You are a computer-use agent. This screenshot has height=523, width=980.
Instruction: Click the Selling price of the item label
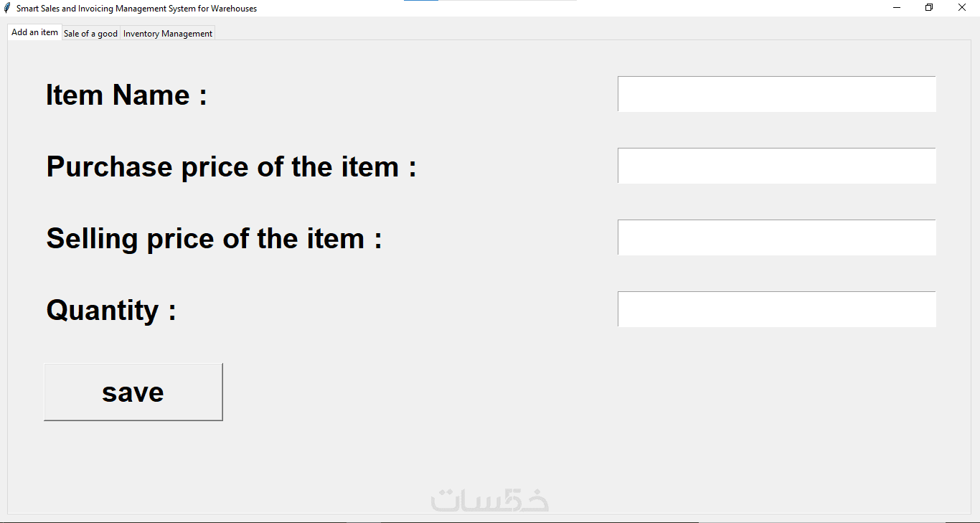(x=215, y=238)
